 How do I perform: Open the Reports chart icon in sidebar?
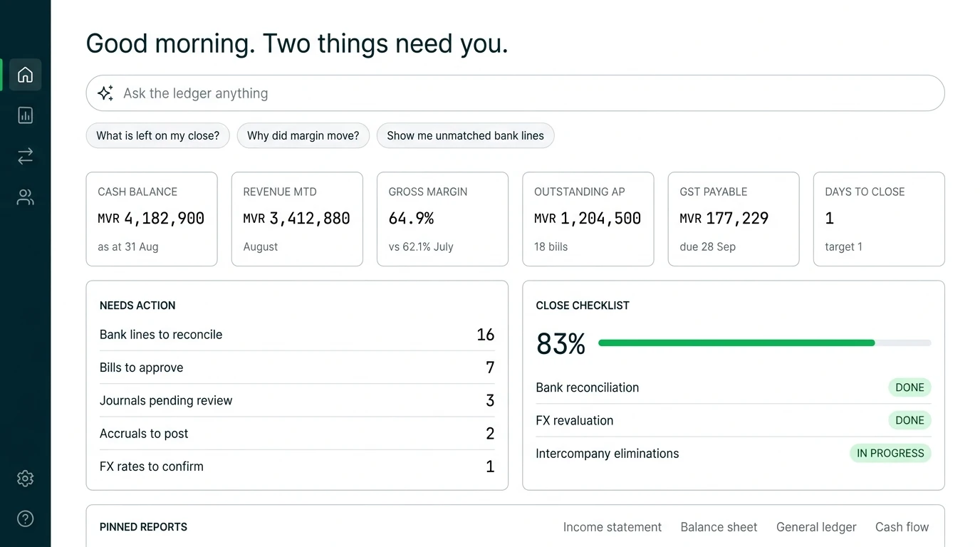[25, 115]
